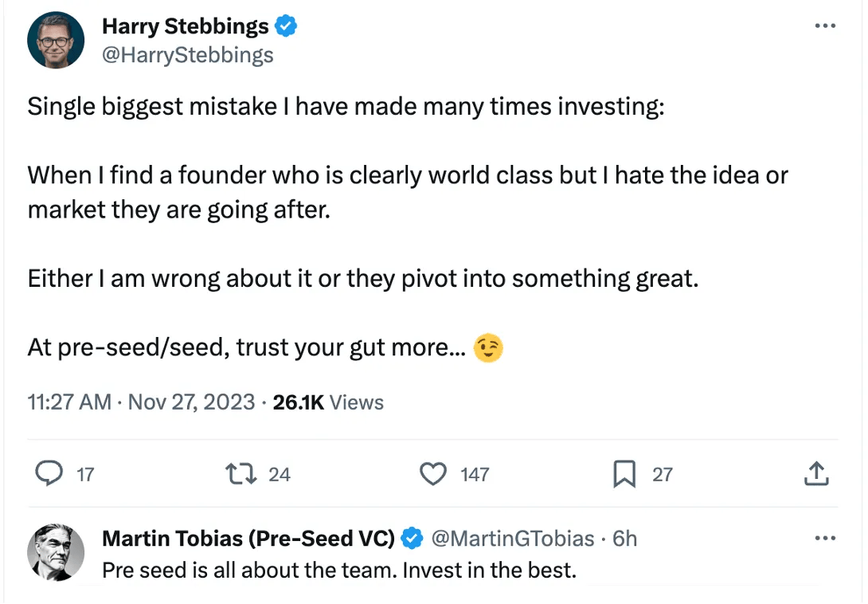This screenshot has height=604, width=868.
Task: Click Harry Stebbings' blue verified badge
Action: tap(286, 26)
